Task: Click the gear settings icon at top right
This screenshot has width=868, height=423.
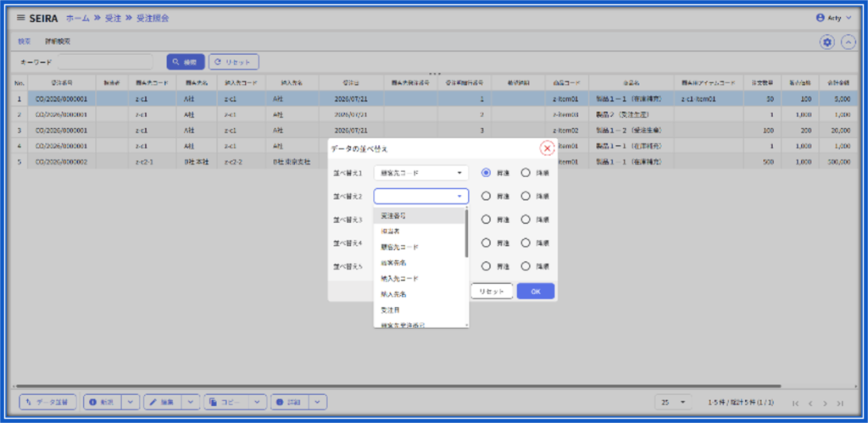Action: (x=827, y=42)
